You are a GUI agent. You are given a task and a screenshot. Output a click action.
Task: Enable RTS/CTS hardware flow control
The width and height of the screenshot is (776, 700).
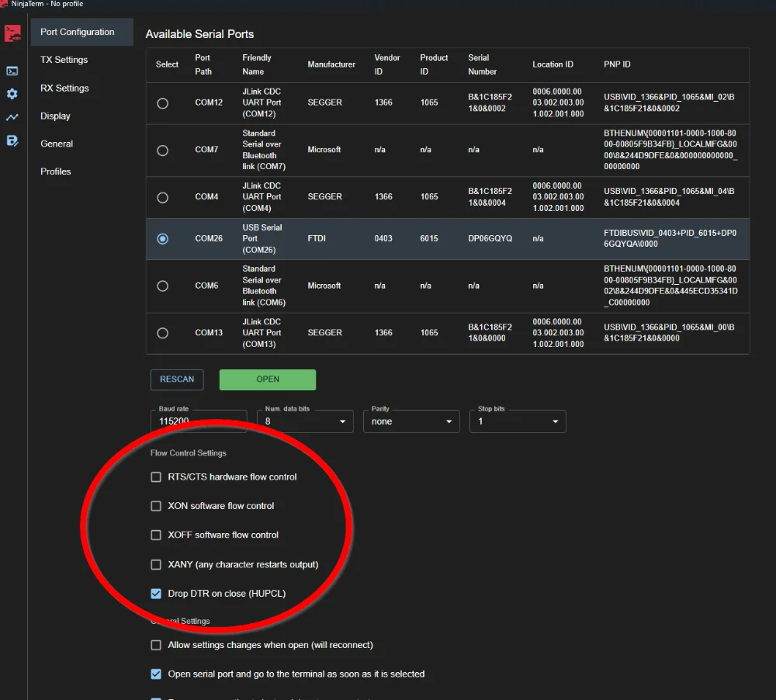[x=156, y=477]
